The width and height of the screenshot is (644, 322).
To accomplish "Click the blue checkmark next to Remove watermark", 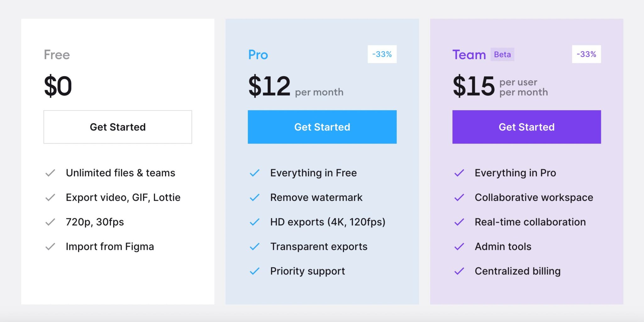I will [254, 197].
